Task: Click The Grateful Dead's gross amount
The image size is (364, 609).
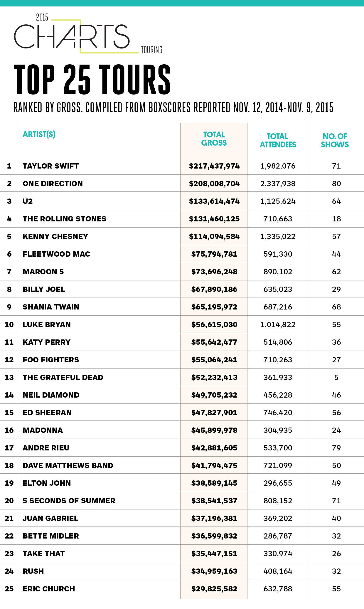Action: click(214, 378)
